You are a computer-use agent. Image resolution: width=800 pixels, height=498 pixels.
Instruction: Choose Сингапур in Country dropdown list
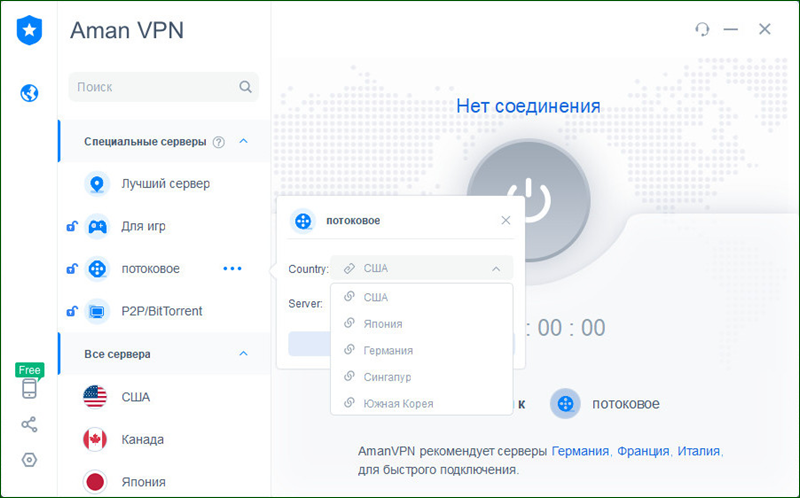pyautogui.click(x=421, y=377)
